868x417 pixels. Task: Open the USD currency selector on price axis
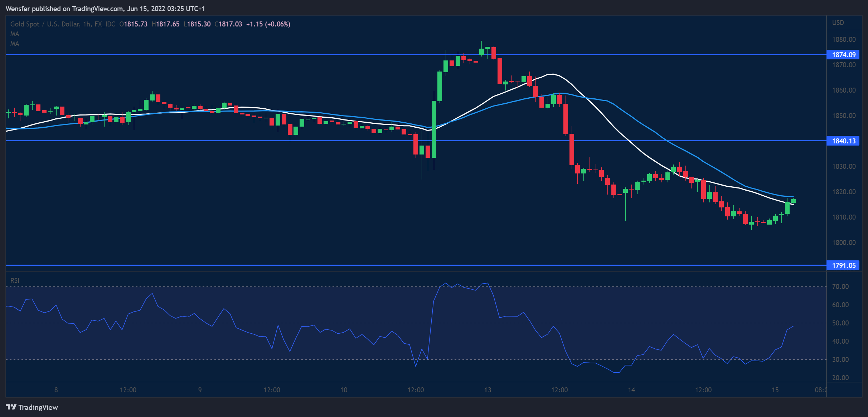[x=838, y=23]
